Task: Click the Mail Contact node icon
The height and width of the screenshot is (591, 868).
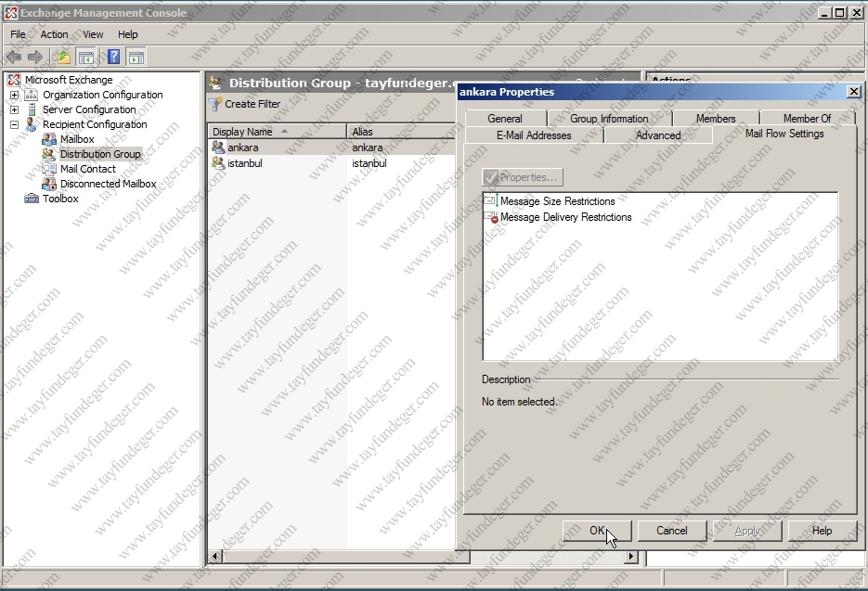Action: 49,169
